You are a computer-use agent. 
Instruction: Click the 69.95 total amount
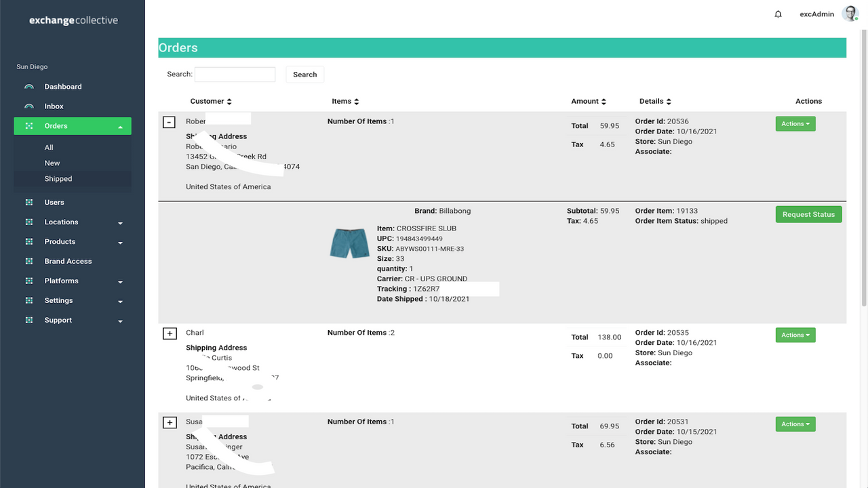pyautogui.click(x=609, y=426)
